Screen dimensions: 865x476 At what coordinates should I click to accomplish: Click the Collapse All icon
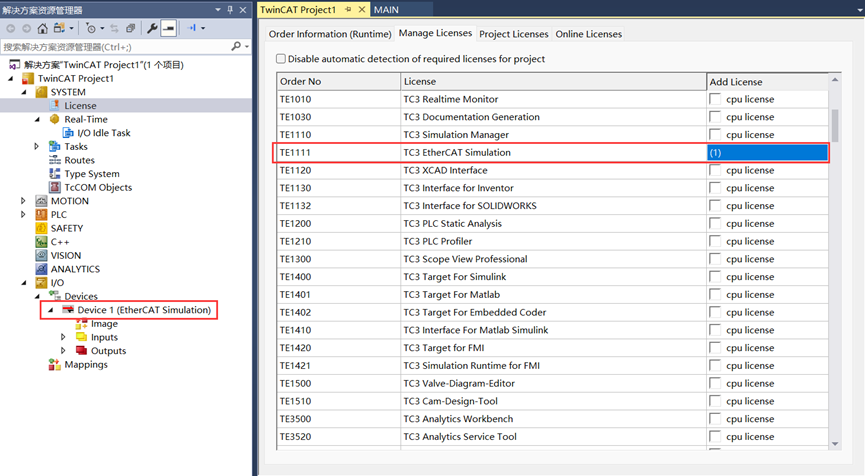[131, 28]
